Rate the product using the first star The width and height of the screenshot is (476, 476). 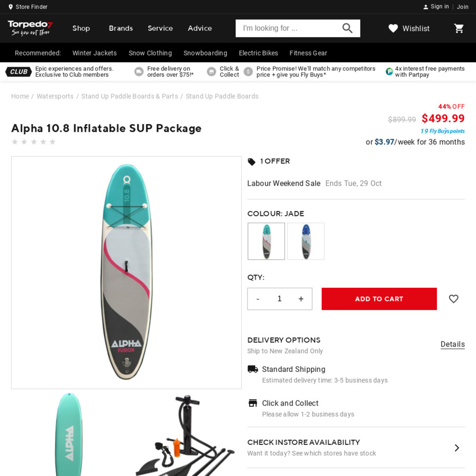[15, 142]
